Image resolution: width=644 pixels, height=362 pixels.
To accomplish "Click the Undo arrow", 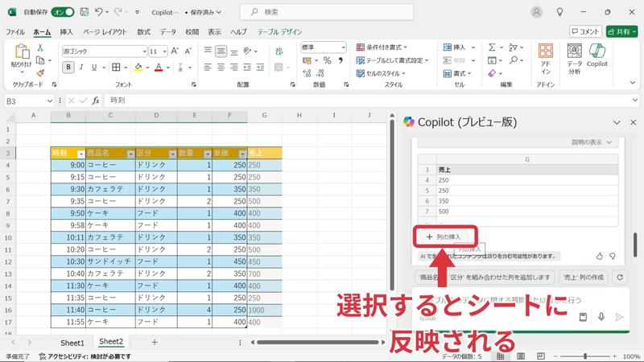I will (x=98, y=12).
